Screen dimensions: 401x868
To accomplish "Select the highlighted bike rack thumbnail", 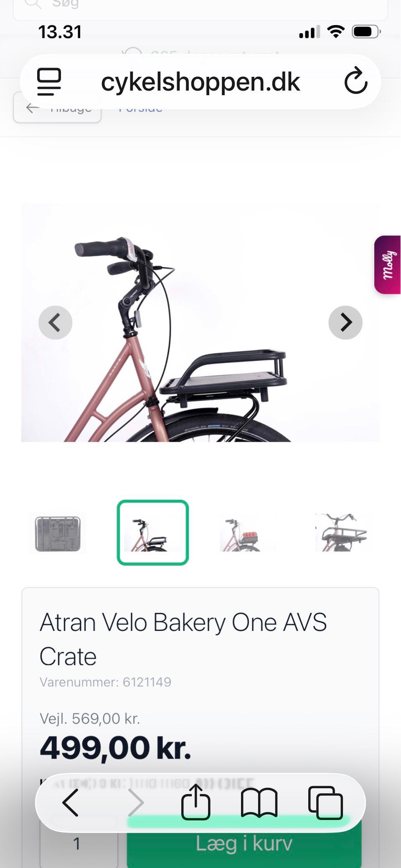I will click(153, 532).
